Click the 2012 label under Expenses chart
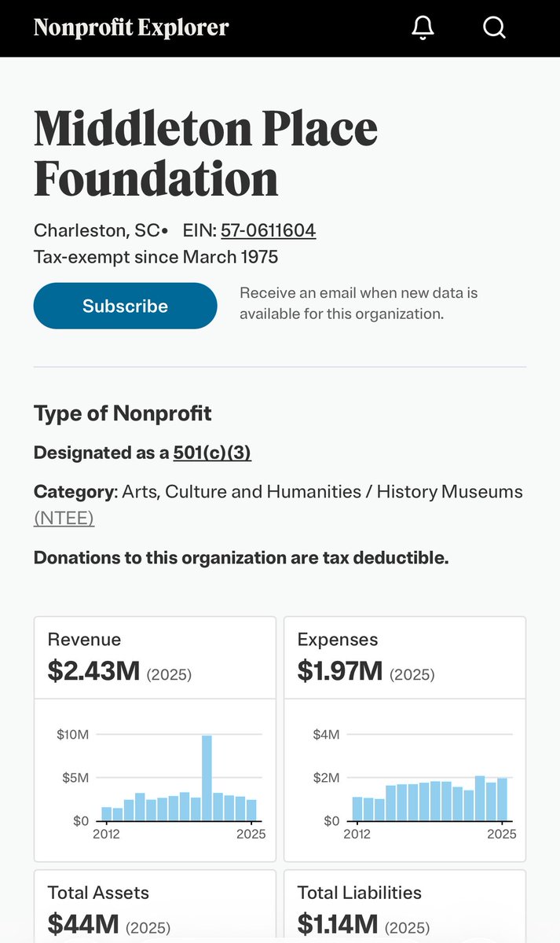The image size is (560, 943). 357,834
